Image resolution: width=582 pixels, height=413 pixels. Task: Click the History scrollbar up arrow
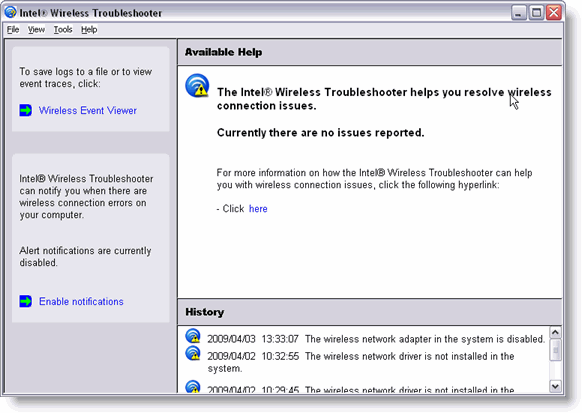point(555,332)
